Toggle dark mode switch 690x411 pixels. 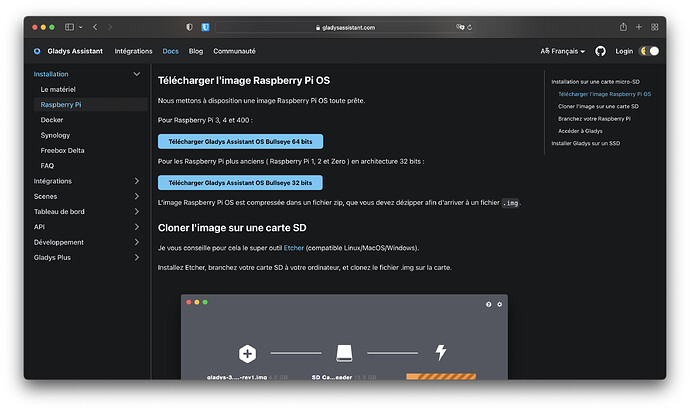pos(649,51)
